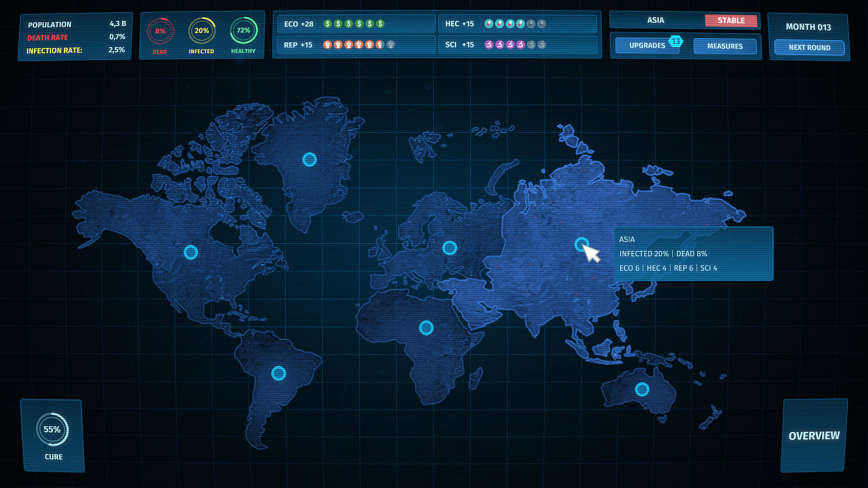Select the Africa region marker
The image size is (868, 488).
pos(426,328)
